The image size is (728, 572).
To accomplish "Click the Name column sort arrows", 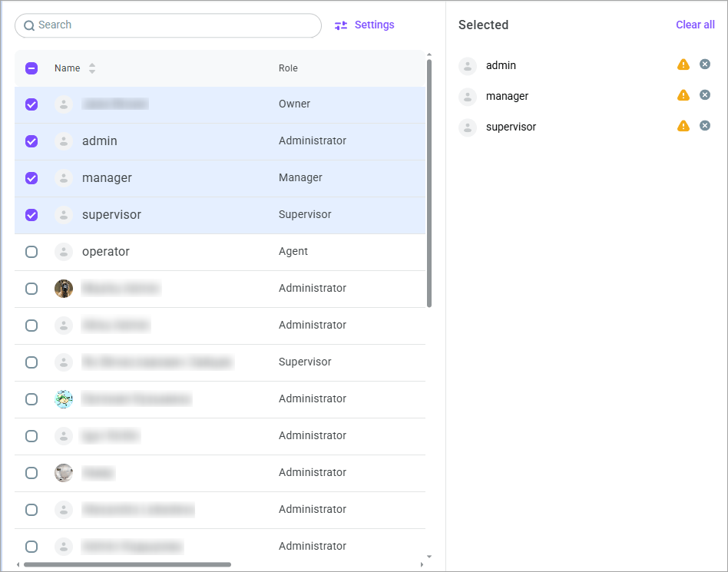I will pyautogui.click(x=92, y=68).
